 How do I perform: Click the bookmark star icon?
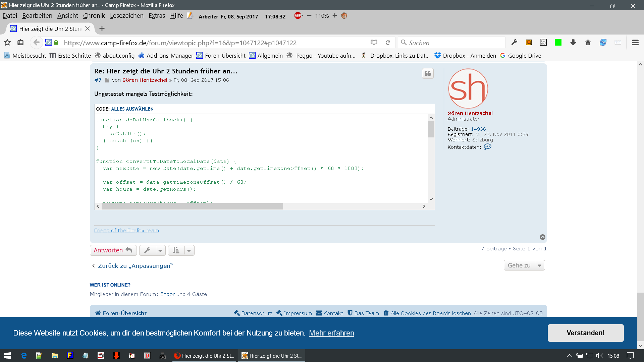[x=7, y=43]
